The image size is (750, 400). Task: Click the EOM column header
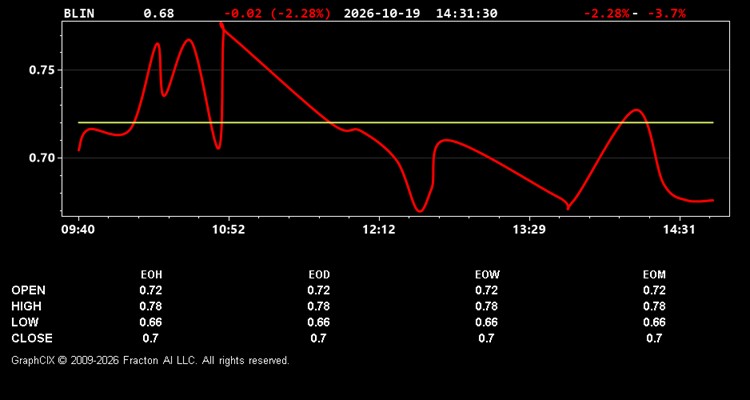[654, 275]
